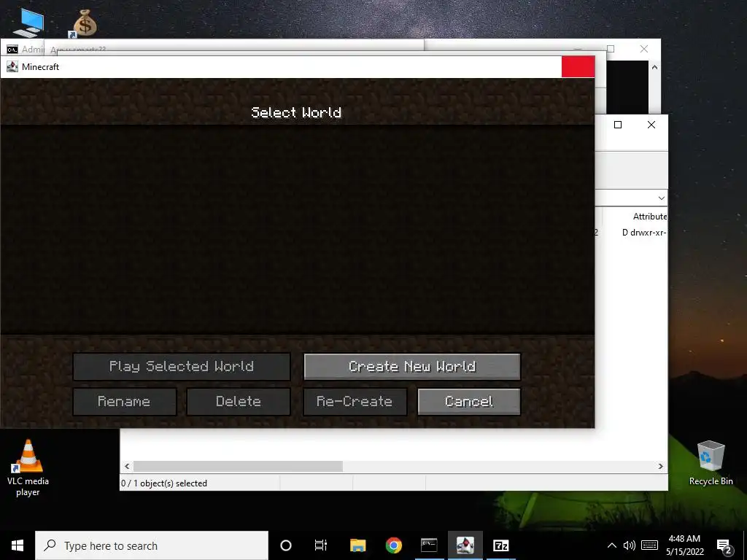This screenshot has width=747, height=560.
Task: Click the 7-Zip horizontal scrollbar thumb
Action: [x=238, y=466]
